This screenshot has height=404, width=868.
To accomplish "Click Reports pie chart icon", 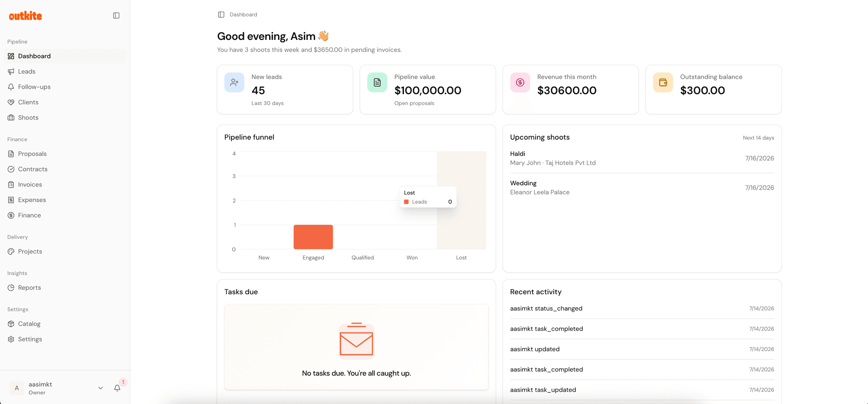I will (x=11, y=288).
